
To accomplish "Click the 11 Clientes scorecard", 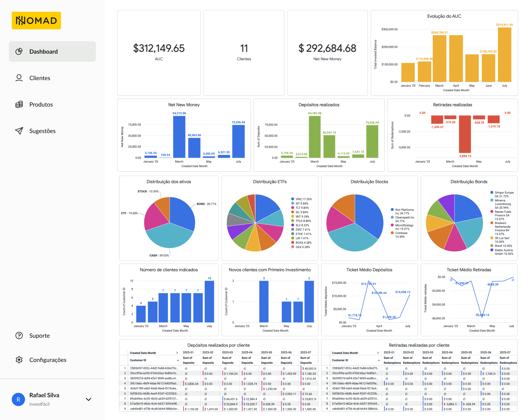I will coord(244,53).
